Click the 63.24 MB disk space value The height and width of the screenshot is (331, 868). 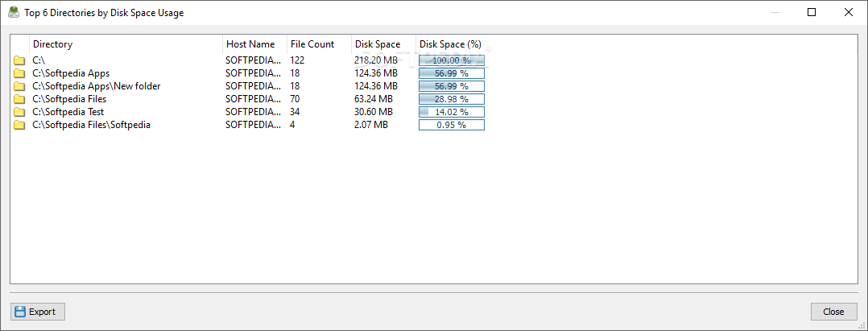(374, 99)
